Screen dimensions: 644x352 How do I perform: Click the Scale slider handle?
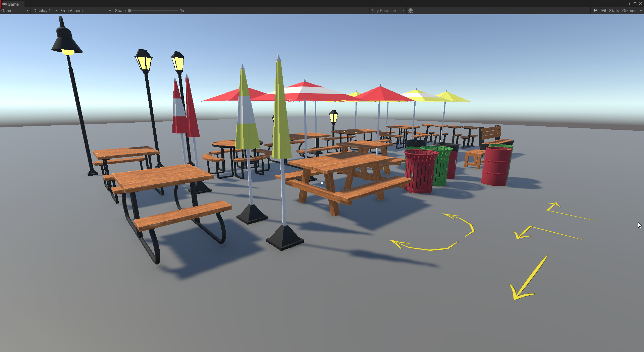pos(129,11)
